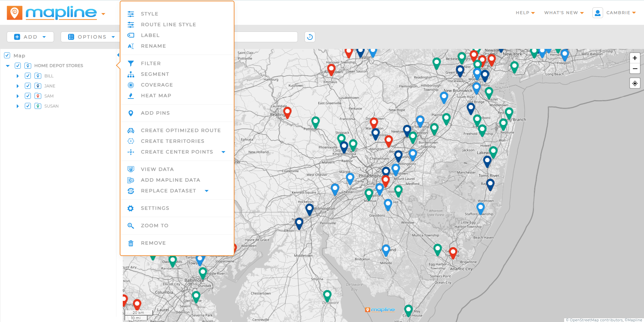Click the red pin at Reading
Screen dimensions: 644x322
click(x=287, y=112)
